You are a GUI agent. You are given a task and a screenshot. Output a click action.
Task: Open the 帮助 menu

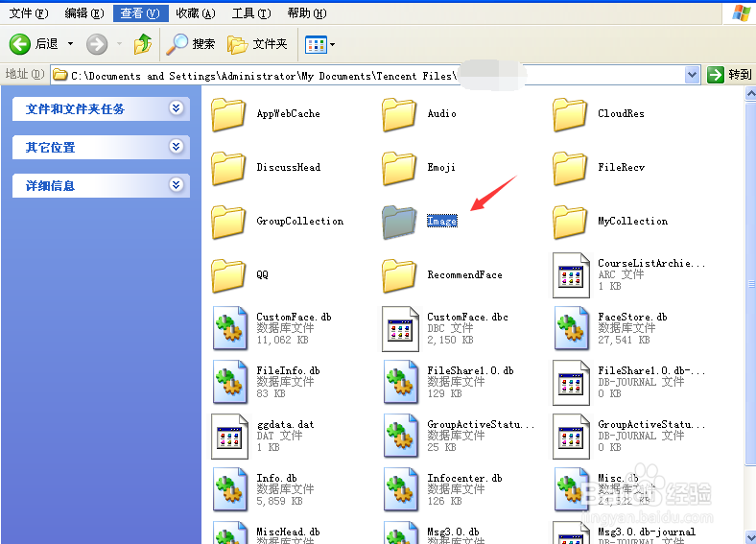(x=307, y=13)
